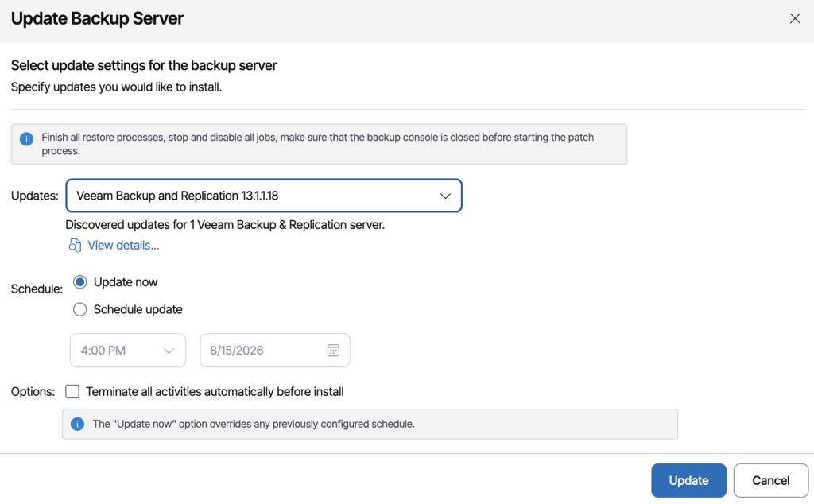The height and width of the screenshot is (504, 814).
Task: Click the blue Update button
Action: 689,481
